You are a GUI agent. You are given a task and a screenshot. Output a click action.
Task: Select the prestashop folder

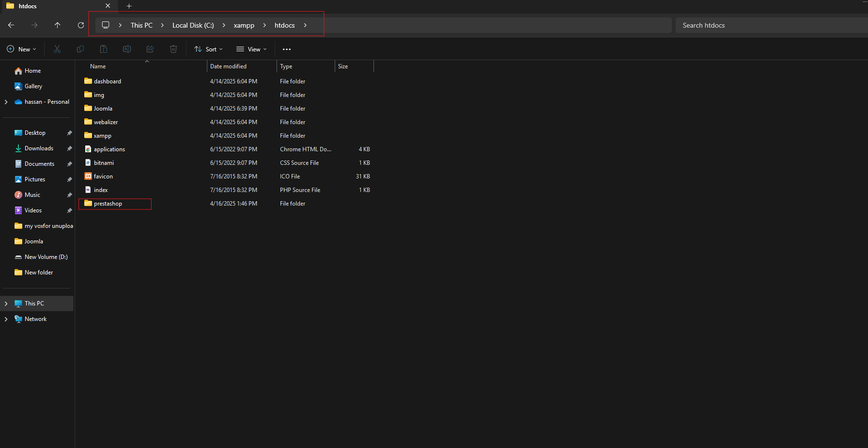click(108, 204)
